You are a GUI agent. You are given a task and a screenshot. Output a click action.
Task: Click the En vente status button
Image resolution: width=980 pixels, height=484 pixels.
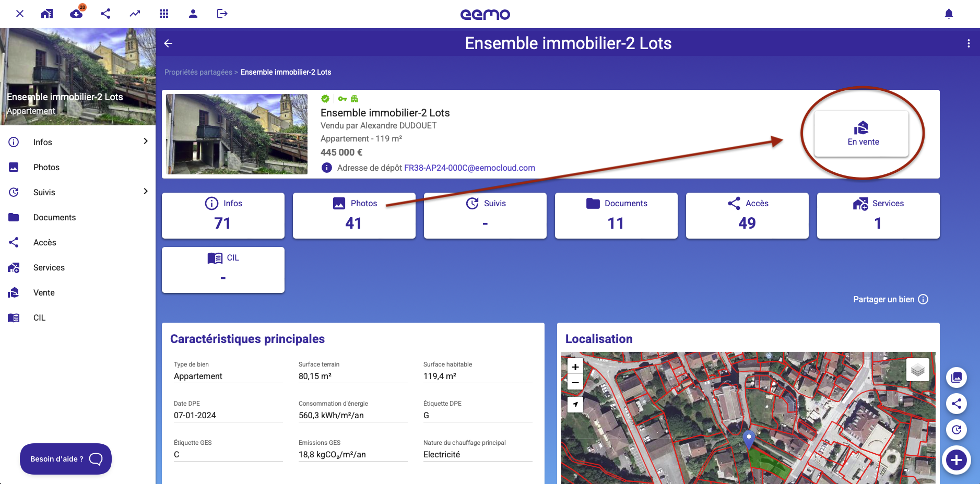pos(861,134)
